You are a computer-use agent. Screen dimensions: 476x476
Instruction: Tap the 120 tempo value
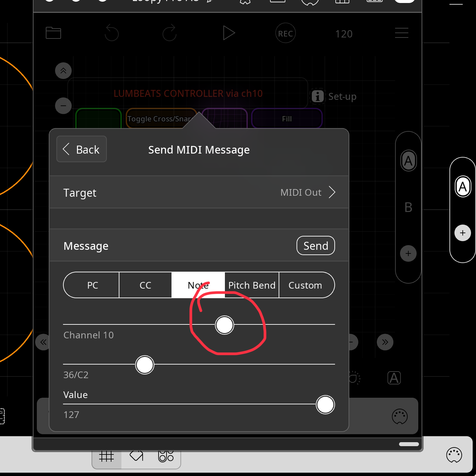[x=344, y=34]
